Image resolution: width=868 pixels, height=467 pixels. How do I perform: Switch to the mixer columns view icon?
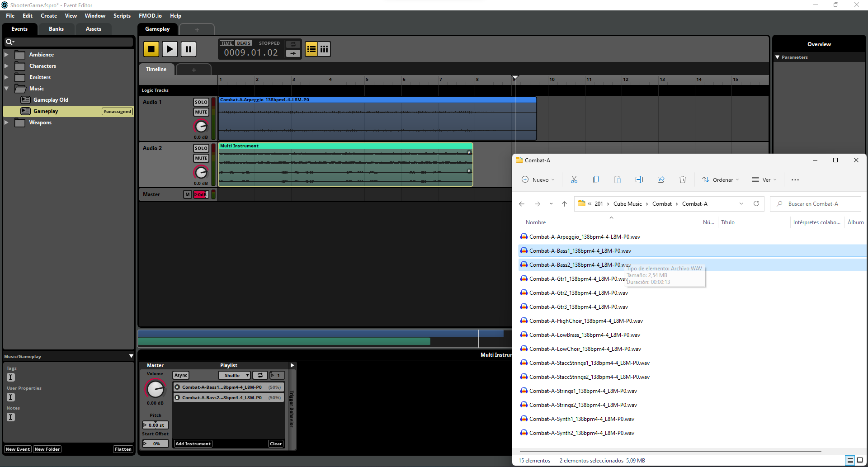(x=324, y=49)
